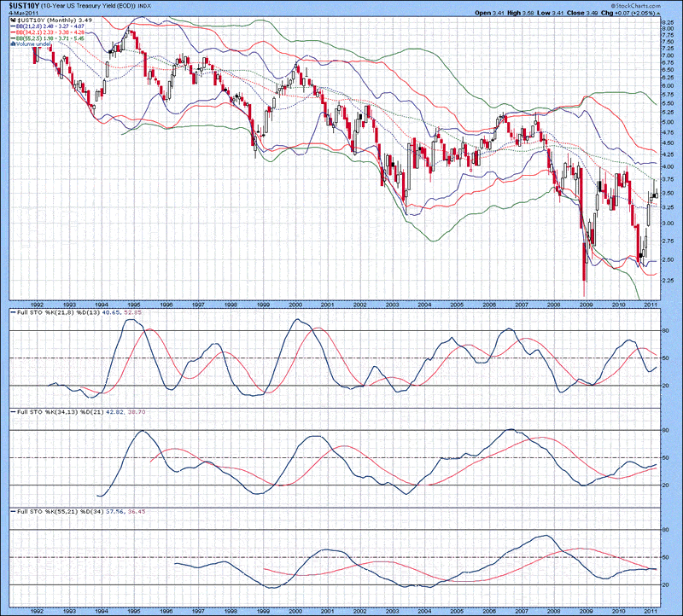Click the $UST10Y (Monthly) candlestick legend icon
This screenshot has width=683, height=616.
point(14,20)
